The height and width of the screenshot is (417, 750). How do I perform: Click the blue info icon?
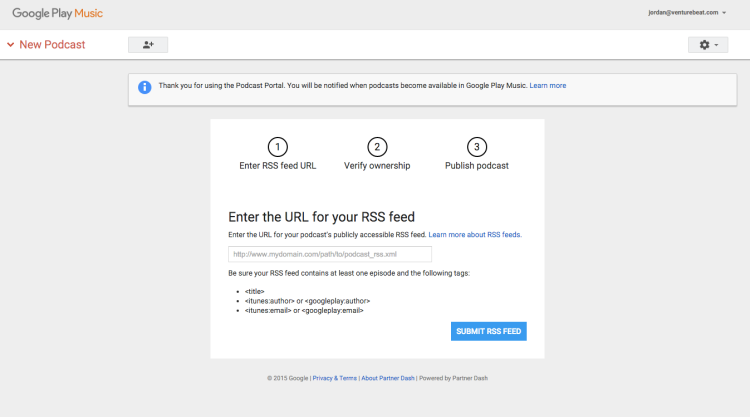click(x=144, y=87)
